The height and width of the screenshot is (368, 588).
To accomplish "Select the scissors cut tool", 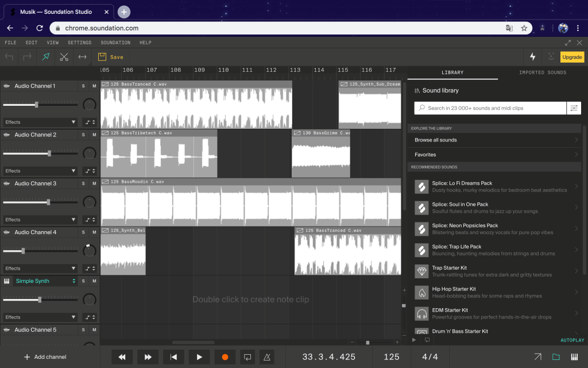I will (x=64, y=57).
